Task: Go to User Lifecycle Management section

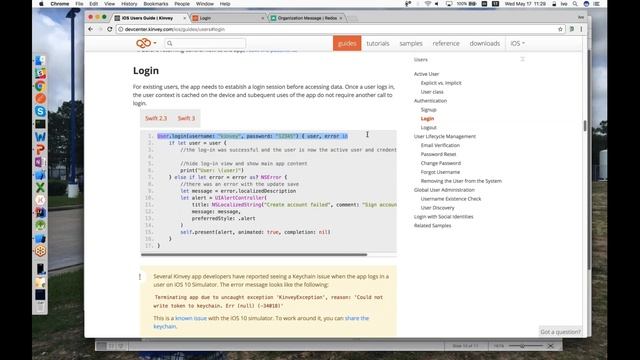Action: click(x=444, y=136)
